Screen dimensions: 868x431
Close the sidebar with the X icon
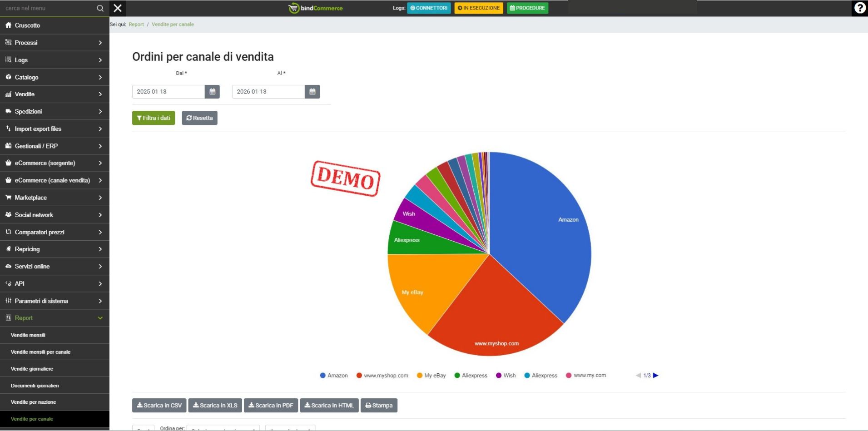pos(118,8)
